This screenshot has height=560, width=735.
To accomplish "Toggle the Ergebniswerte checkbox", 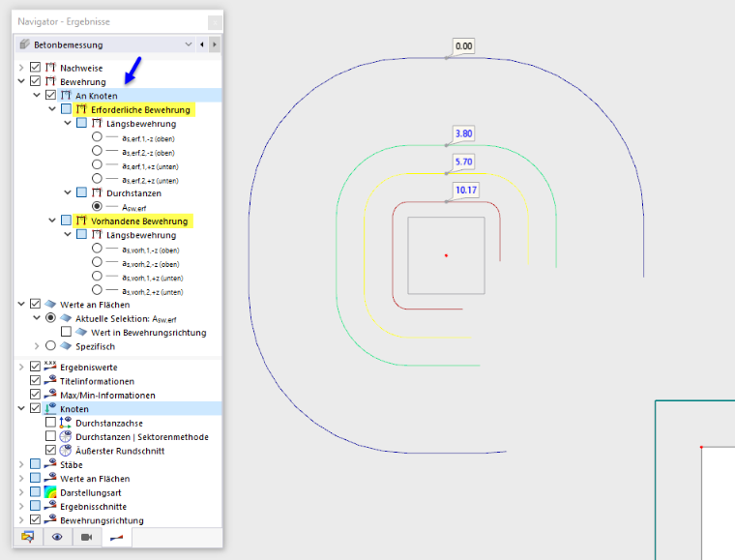I will pos(35,367).
